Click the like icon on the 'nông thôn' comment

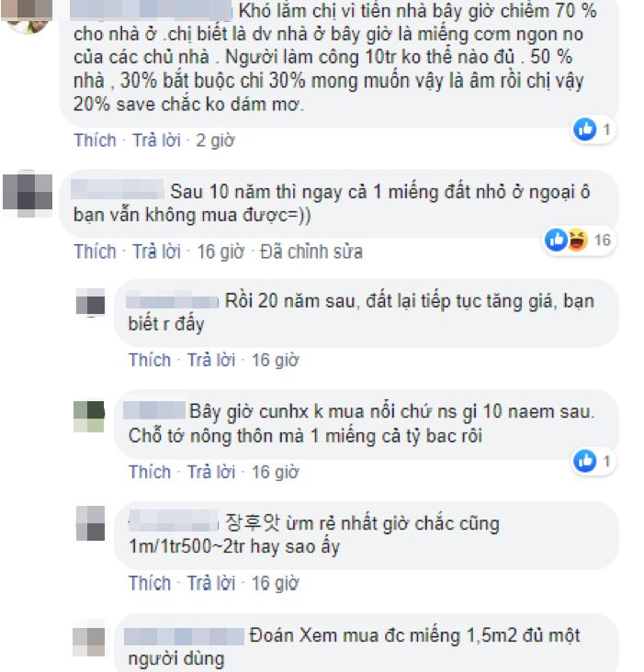[x=585, y=461]
